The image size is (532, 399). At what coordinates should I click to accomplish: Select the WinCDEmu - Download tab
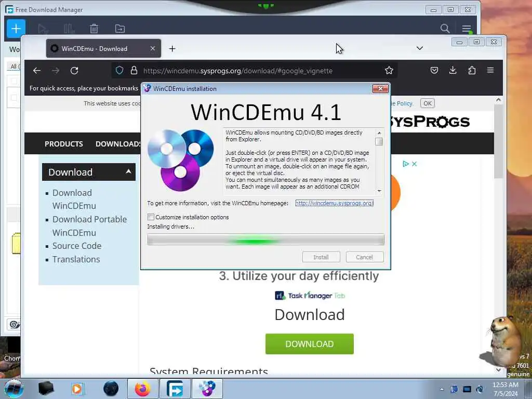click(x=103, y=48)
